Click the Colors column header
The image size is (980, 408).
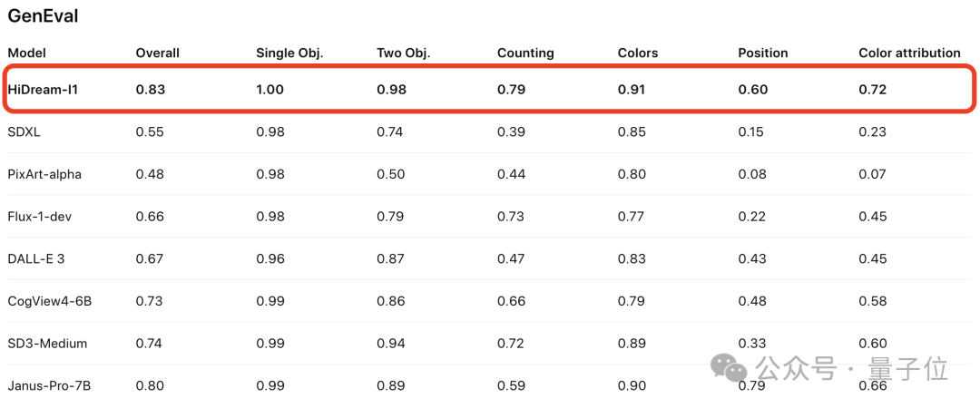pos(637,53)
